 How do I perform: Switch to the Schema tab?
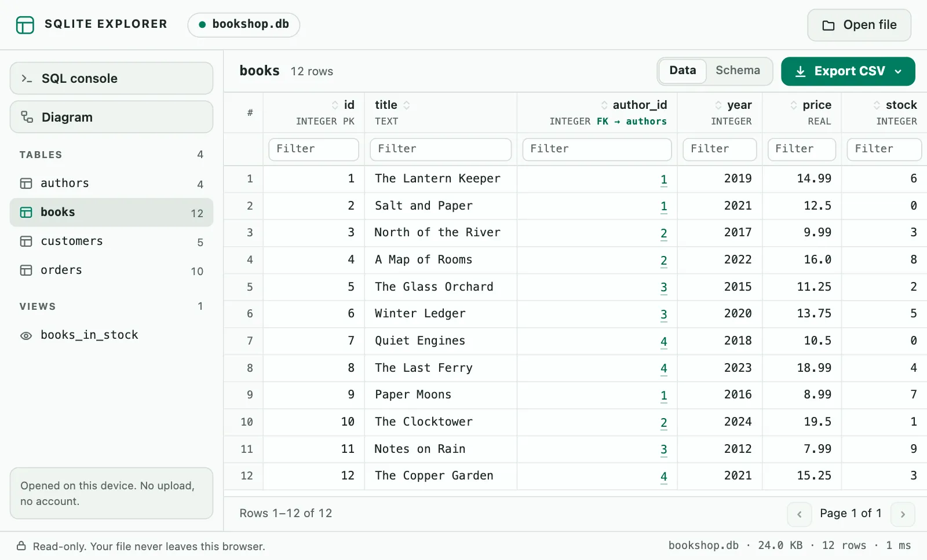(738, 71)
